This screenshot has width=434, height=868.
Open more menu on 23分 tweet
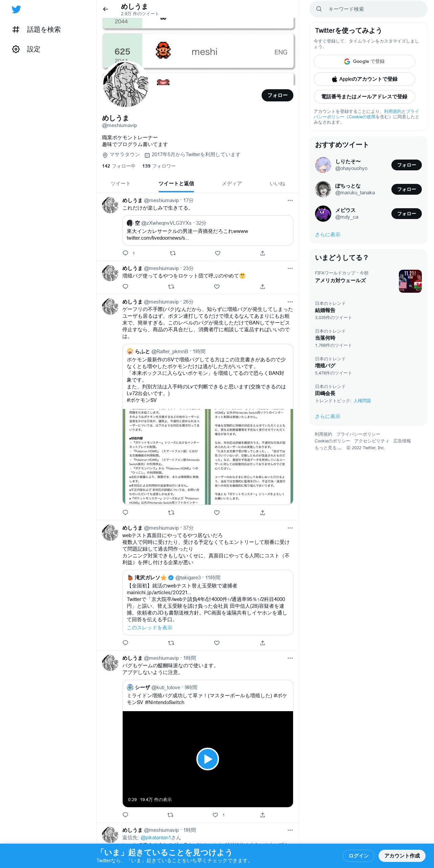[x=290, y=268]
